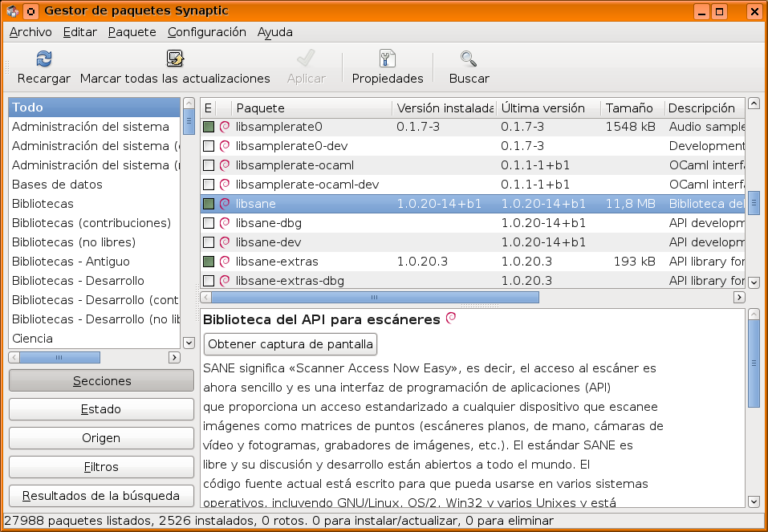Click the Recargar refresh icon
Image resolution: width=768 pixels, height=532 pixels.
click(x=44, y=59)
